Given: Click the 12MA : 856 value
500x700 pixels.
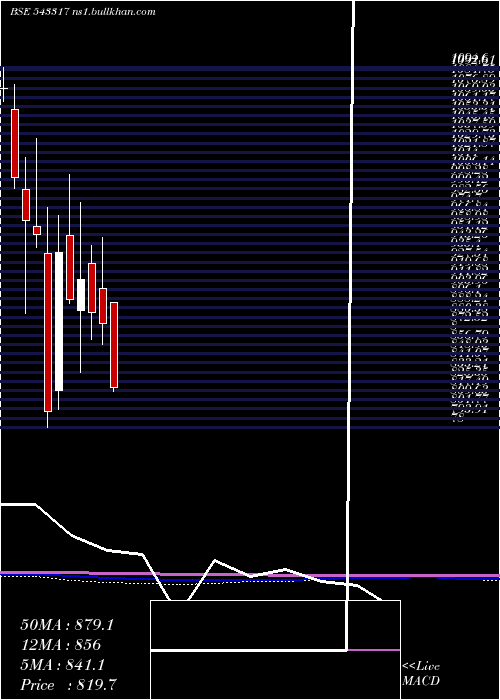Looking at the screenshot, I should 60,645.
